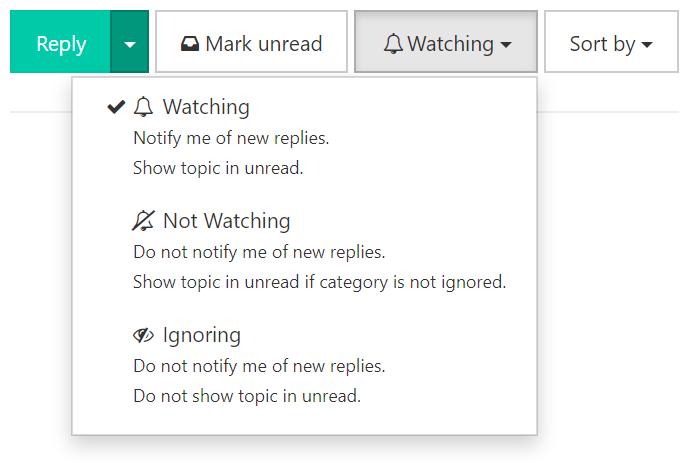Open the Sort by dropdown

[x=611, y=42]
